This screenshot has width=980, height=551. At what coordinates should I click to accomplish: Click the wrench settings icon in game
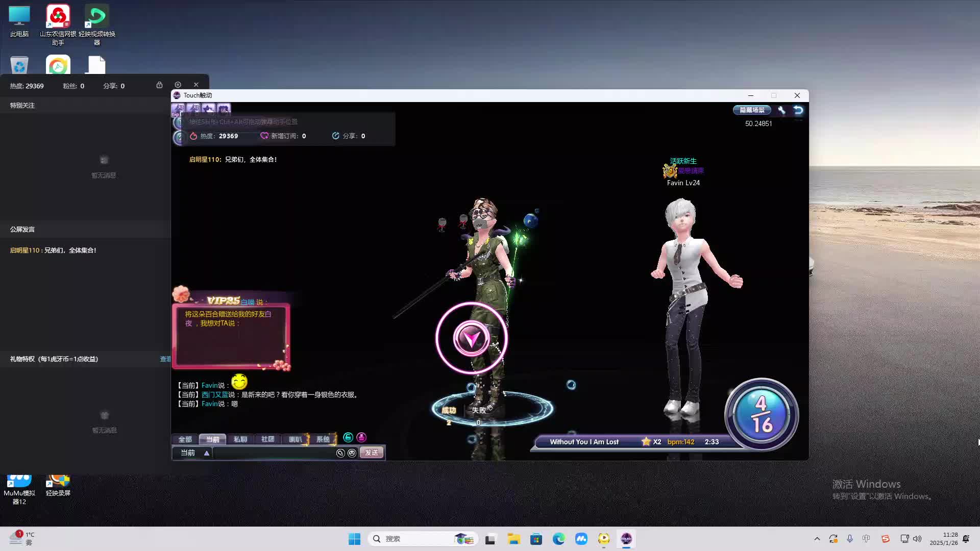781,110
